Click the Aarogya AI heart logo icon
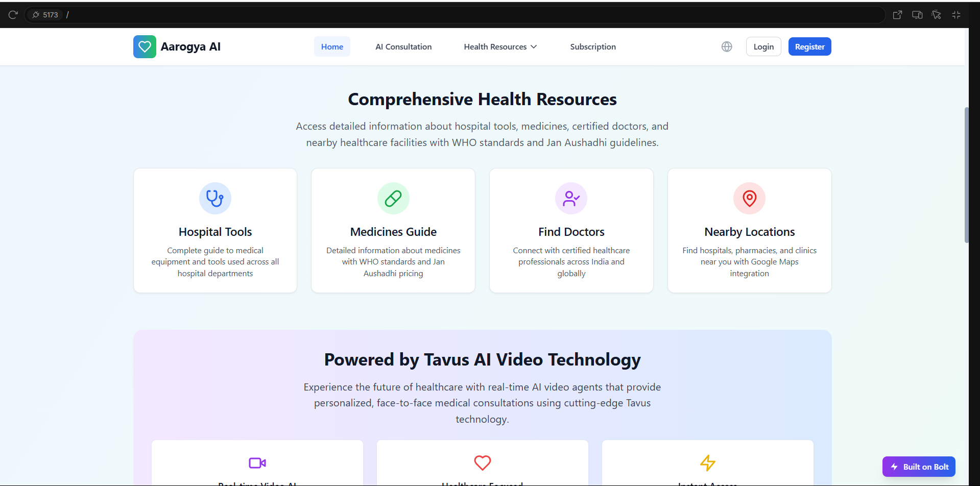The height and width of the screenshot is (486, 980). click(145, 46)
